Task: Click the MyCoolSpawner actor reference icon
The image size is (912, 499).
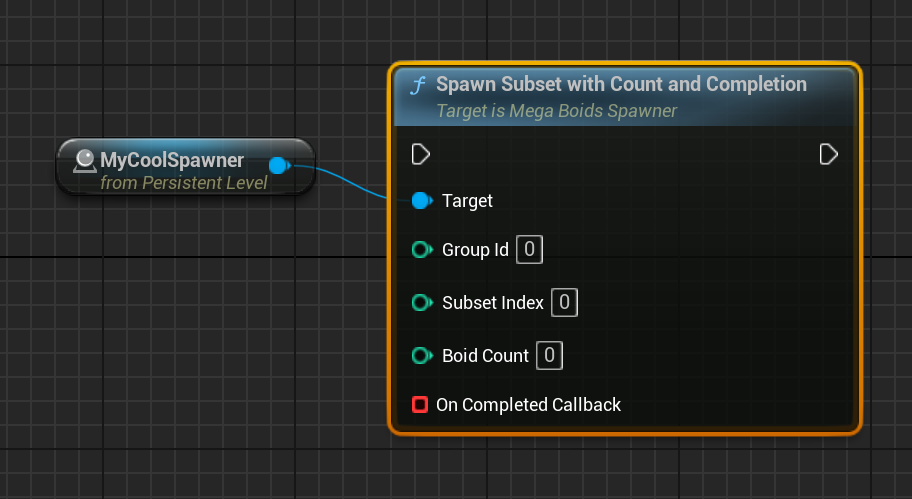Action: [85, 160]
